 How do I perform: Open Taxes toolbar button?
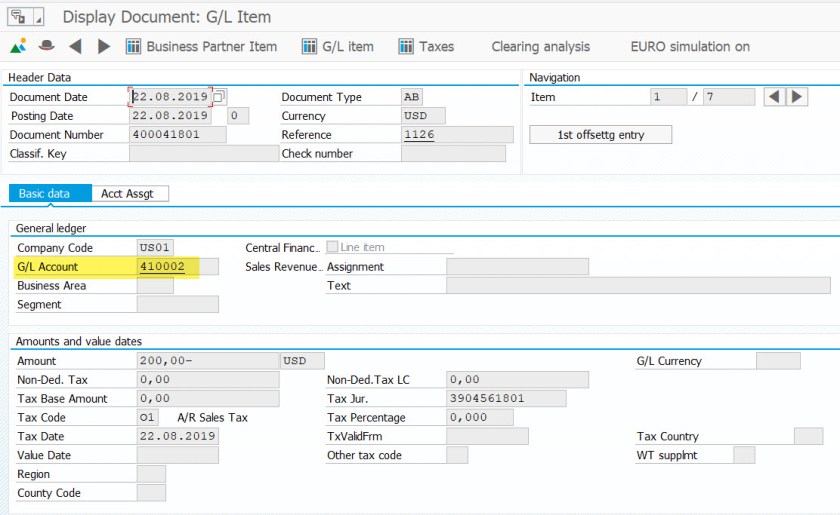point(437,47)
